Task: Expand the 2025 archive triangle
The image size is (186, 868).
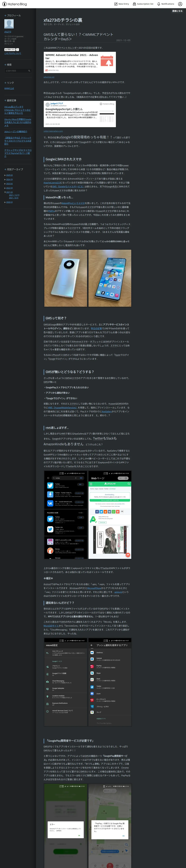Action: [x=5, y=175]
